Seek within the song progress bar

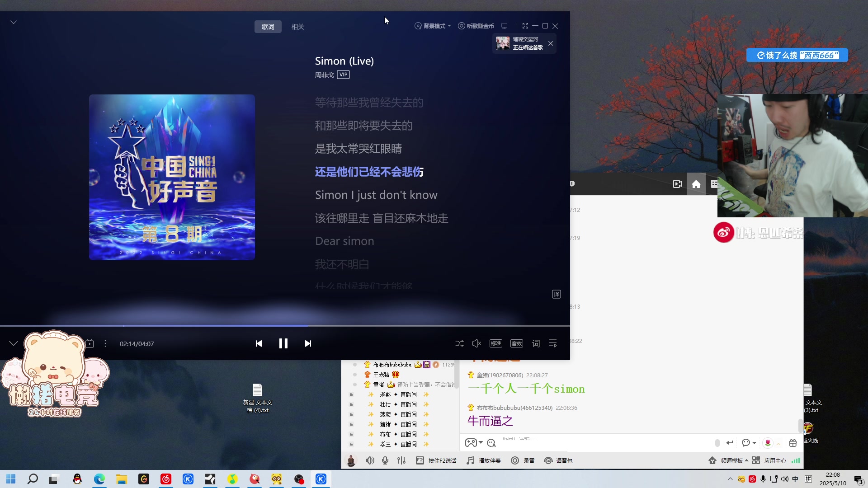(285, 325)
